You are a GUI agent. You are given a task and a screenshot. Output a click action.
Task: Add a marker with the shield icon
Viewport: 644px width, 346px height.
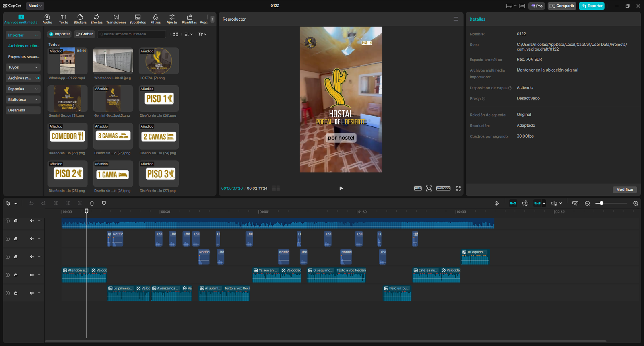pyautogui.click(x=104, y=203)
